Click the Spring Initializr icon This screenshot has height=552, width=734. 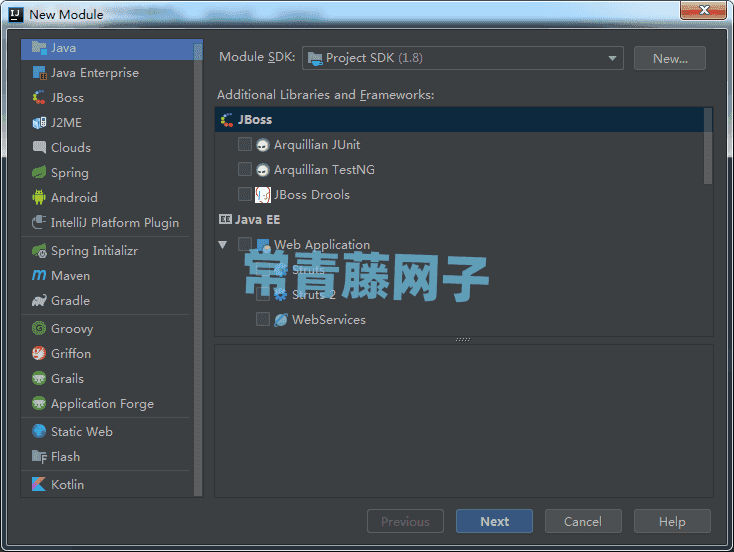(x=39, y=250)
